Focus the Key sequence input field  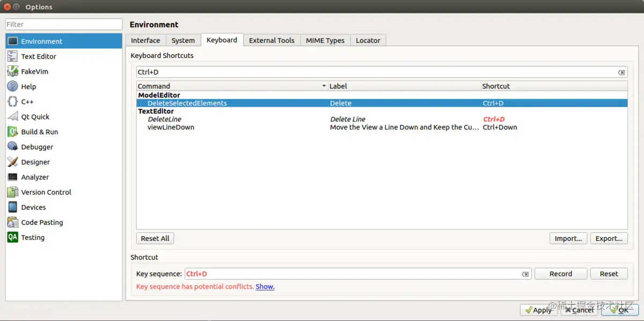[x=358, y=274]
